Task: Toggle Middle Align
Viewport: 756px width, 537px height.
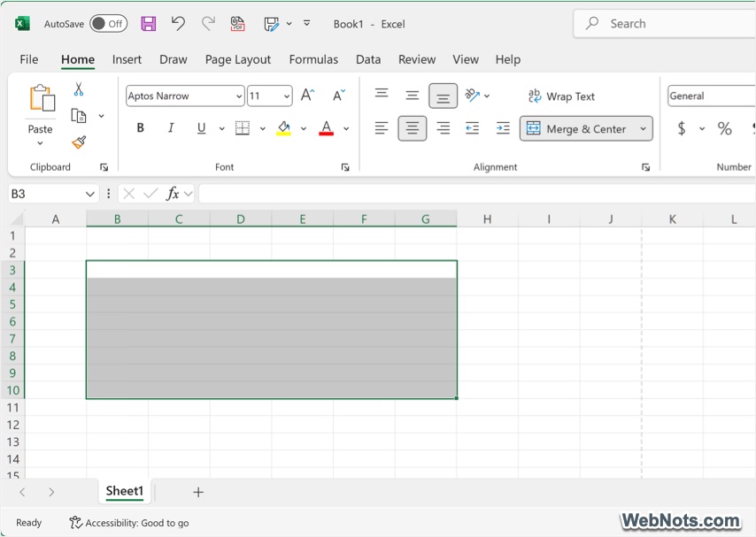Action: 413,95
